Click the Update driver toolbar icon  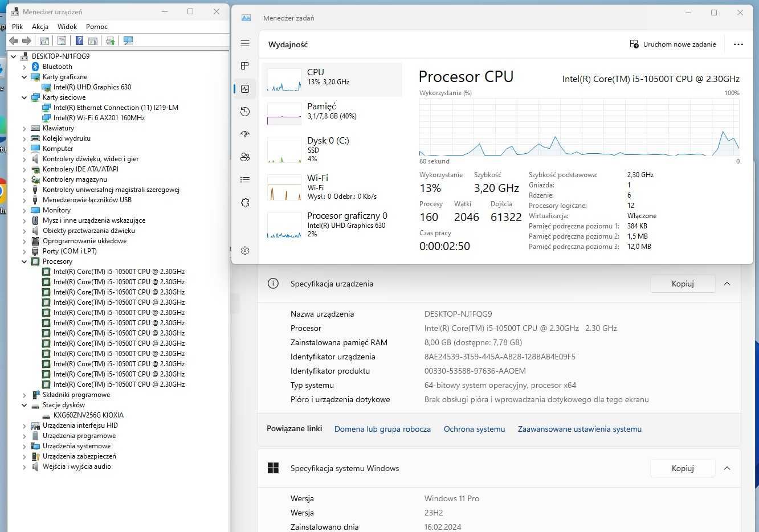pyautogui.click(x=111, y=40)
